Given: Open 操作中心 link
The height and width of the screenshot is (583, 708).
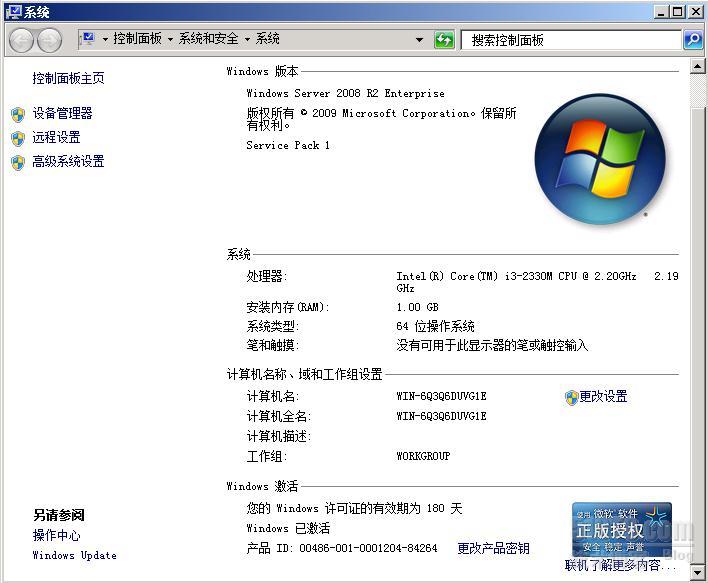Looking at the screenshot, I should (x=56, y=536).
